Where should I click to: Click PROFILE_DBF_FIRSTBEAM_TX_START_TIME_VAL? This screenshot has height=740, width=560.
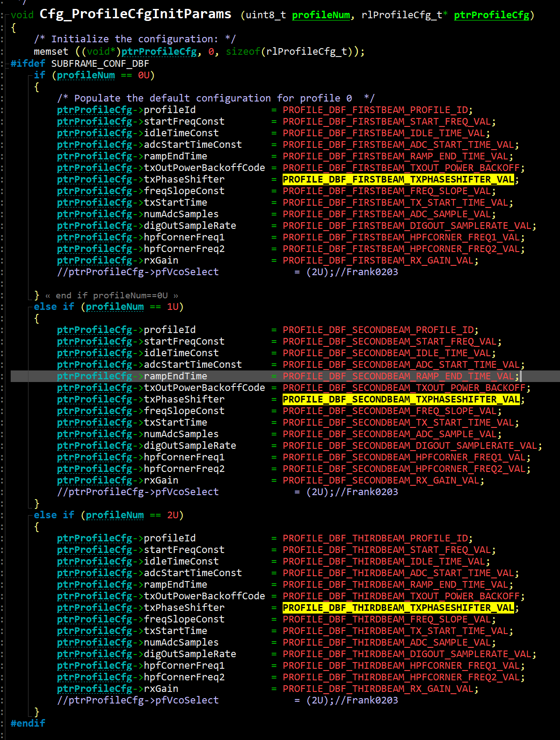point(396,203)
